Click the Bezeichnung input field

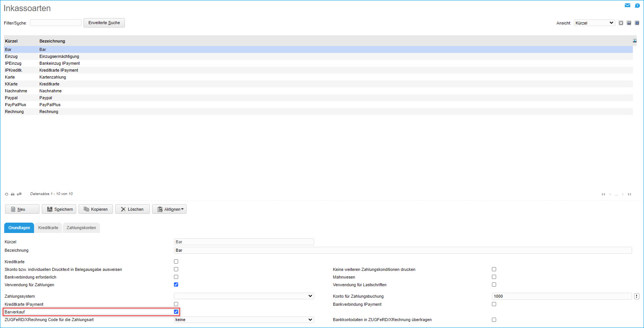click(403, 250)
